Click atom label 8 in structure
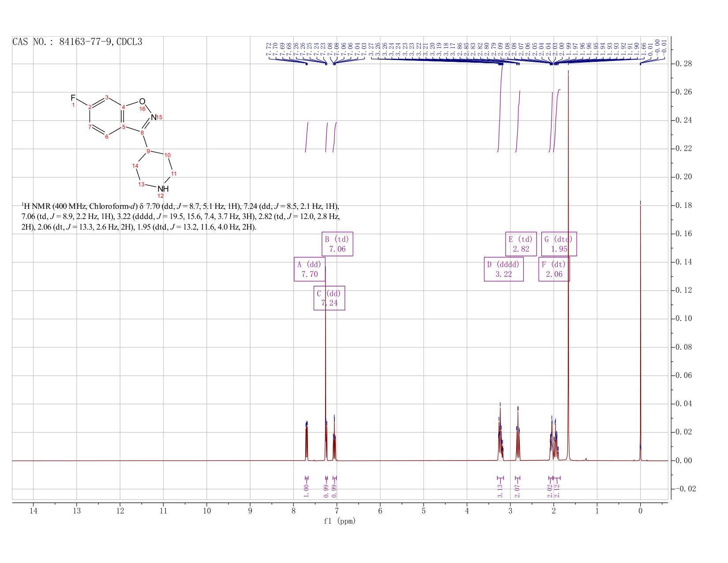The image size is (728, 563). coord(142,132)
